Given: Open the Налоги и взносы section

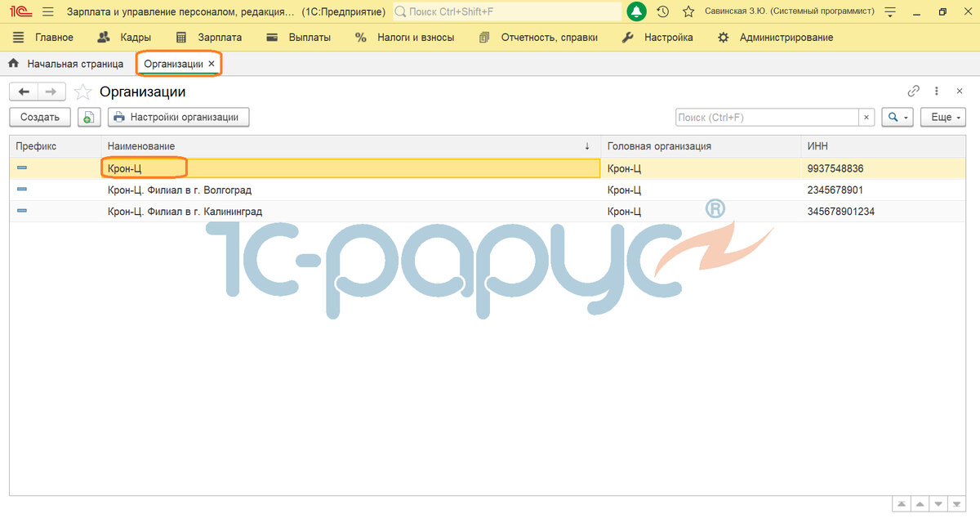Looking at the screenshot, I should (404, 38).
